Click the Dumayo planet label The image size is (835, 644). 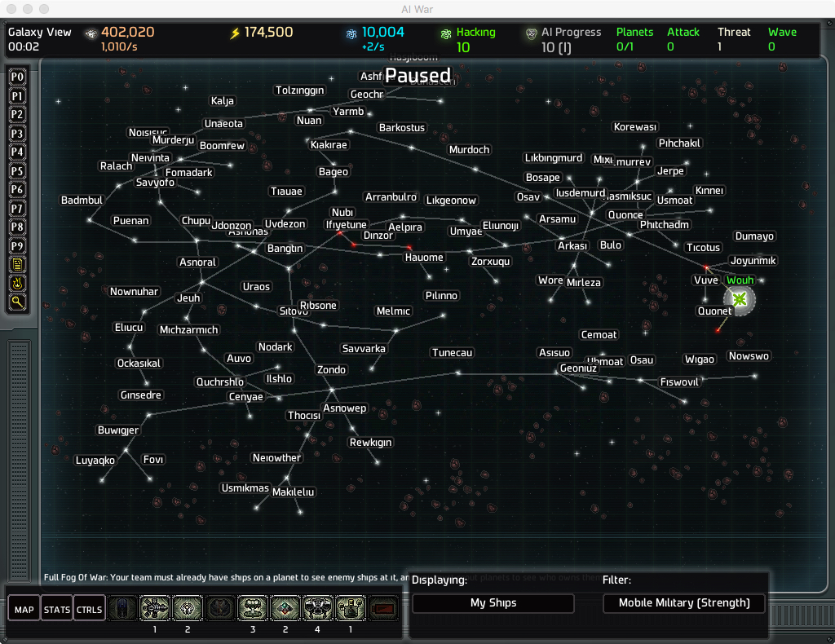click(754, 236)
